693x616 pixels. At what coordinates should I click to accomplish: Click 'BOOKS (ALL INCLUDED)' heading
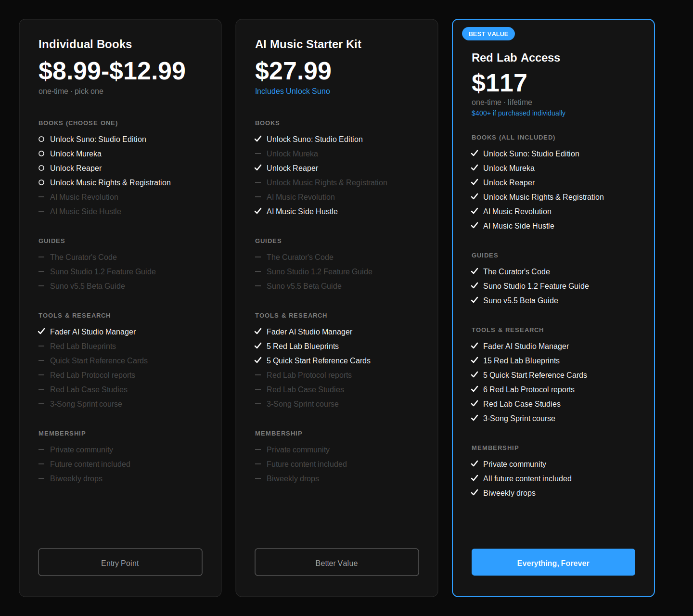pos(513,138)
